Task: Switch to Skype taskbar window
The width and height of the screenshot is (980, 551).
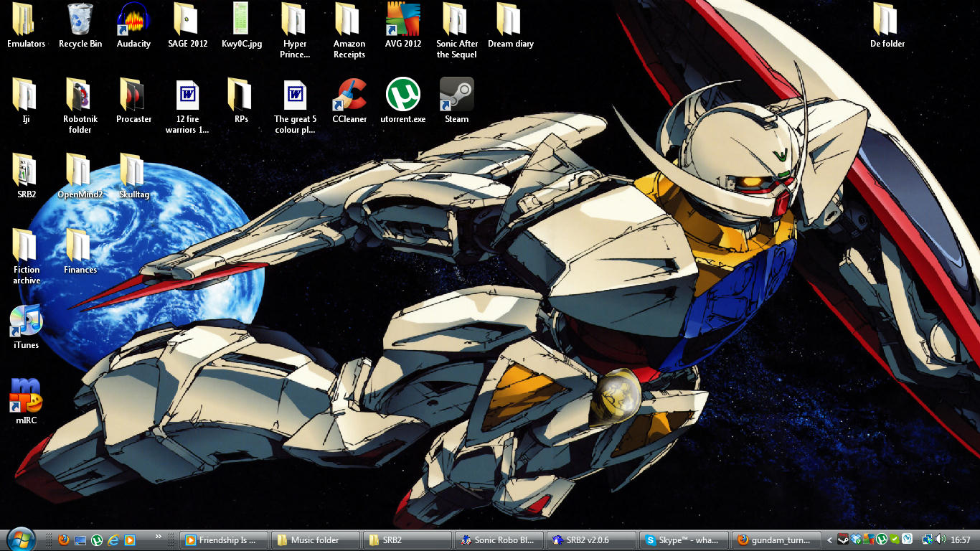Action: tap(684, 540)
